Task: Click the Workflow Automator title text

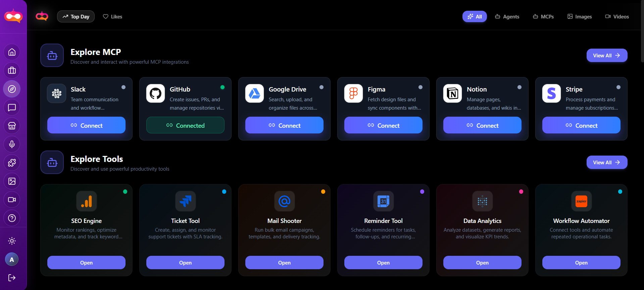Action: click(581, 221)
